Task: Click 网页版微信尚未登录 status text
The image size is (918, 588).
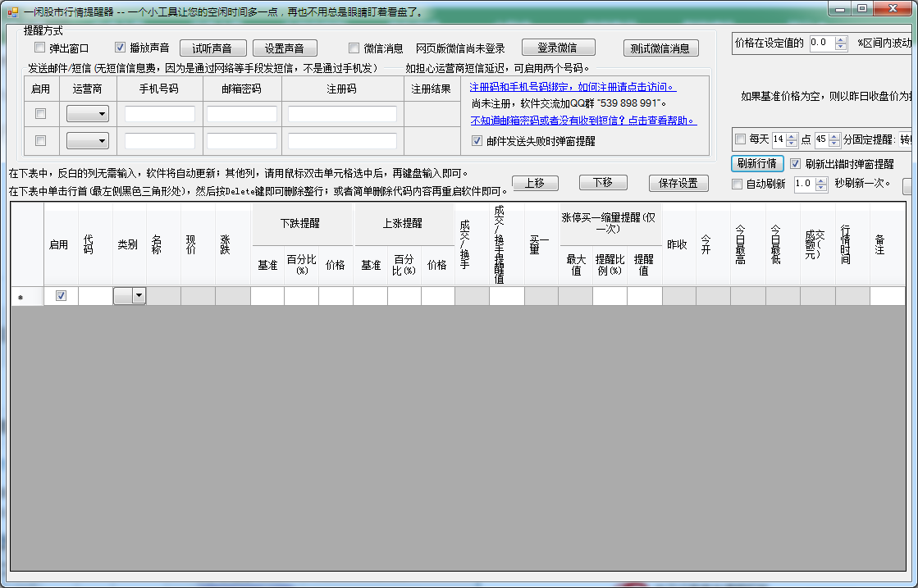Action: [x=460, y=48]
